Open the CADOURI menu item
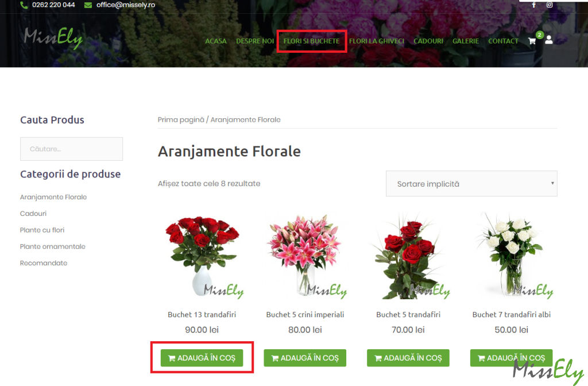The width and height of the screenshot is (588, 386). [428, 41]
